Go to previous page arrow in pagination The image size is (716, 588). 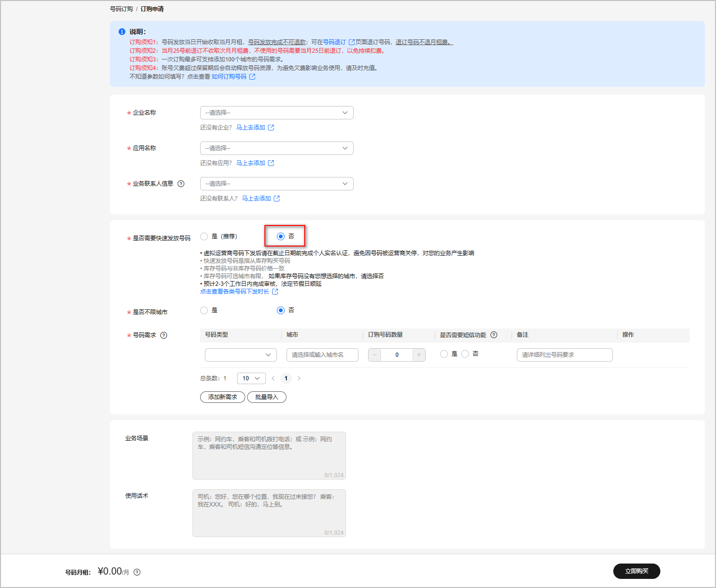pos(273,378)
